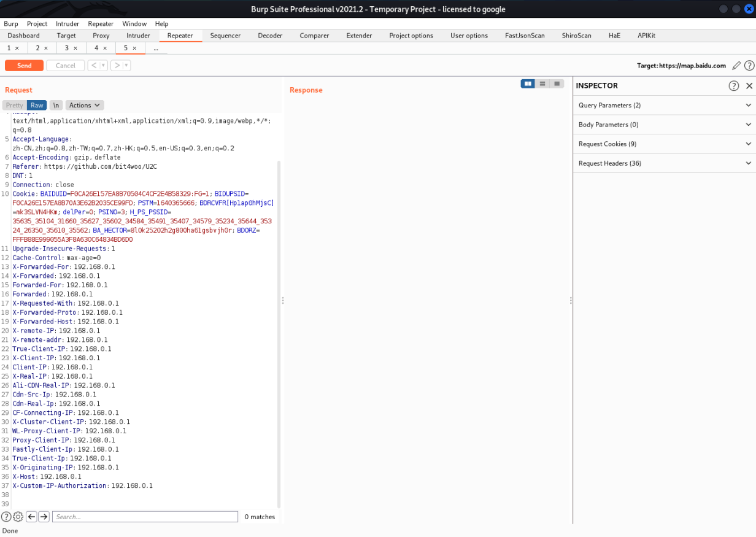Open APIKit extension tab

click(646, 36)
